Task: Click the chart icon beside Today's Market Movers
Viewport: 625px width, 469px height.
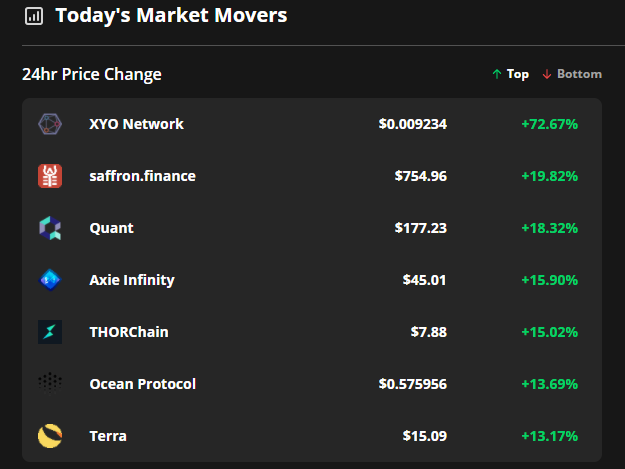Action: pos(34,16)
